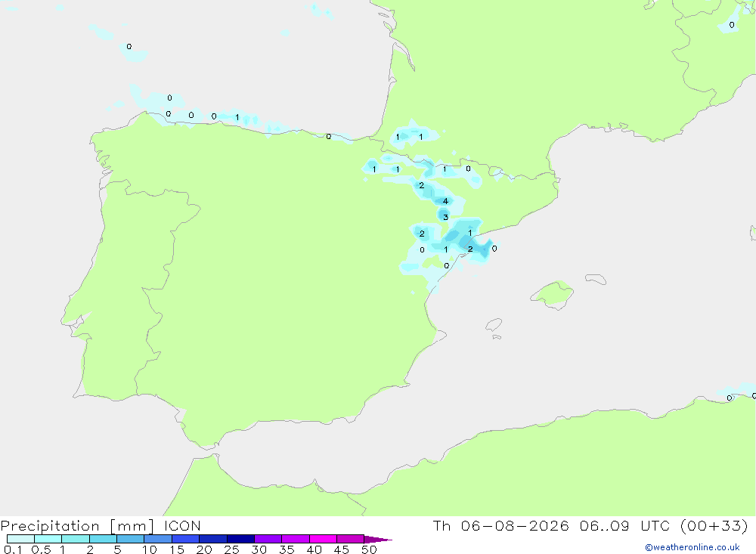Viewport: 756px width, 554px height.
Task: Select the 25 mm dark navy legend swatch
Action: 240,539
